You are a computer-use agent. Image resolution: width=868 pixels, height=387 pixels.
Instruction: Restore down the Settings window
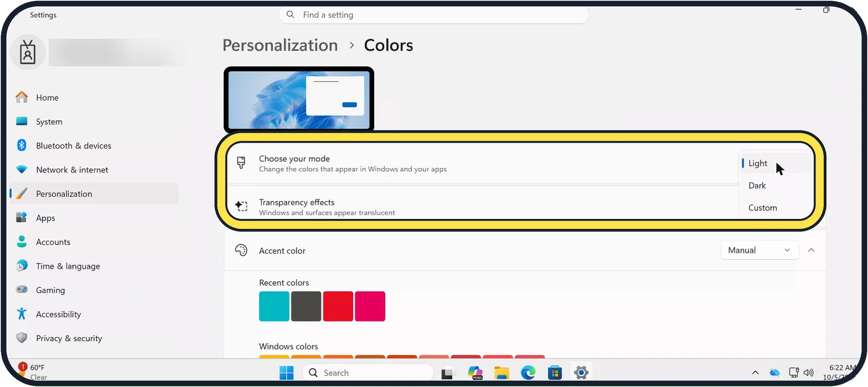[x=826, y=10]
